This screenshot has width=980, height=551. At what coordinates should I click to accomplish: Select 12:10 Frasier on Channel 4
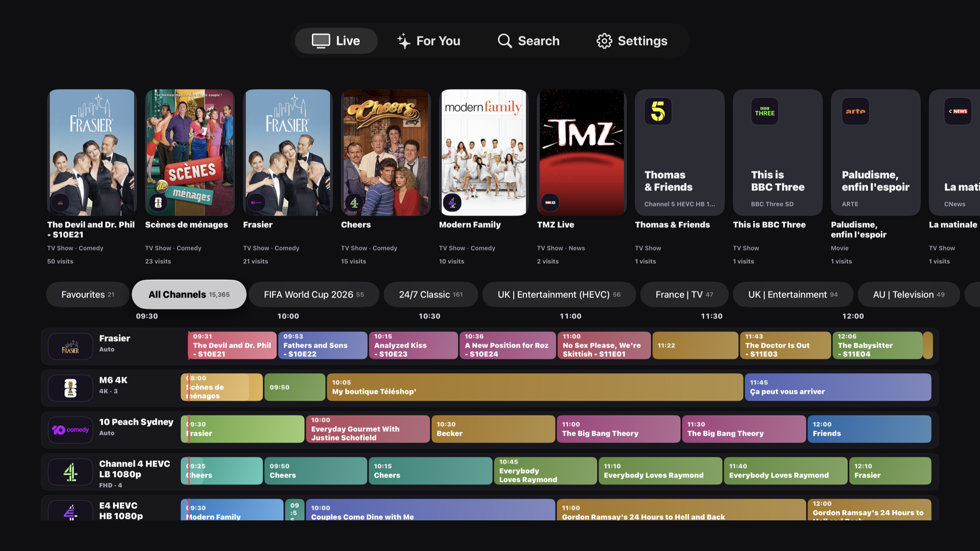point(890,471)
